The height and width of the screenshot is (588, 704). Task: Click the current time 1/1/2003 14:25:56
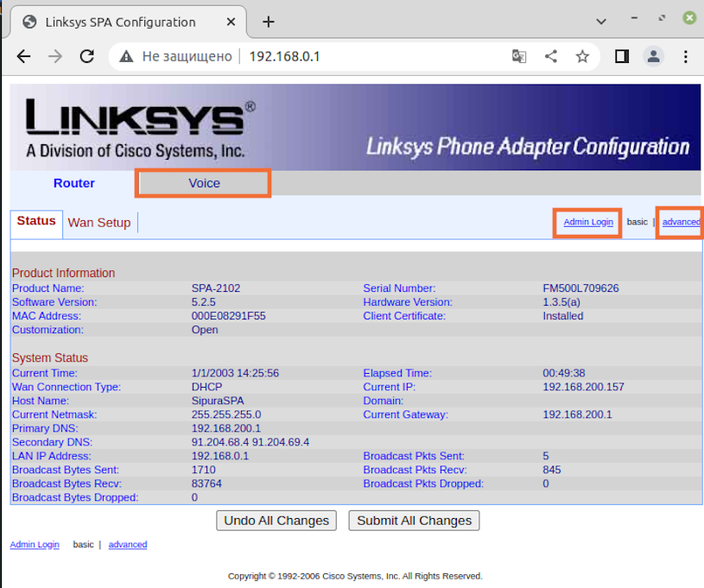(235, 373)
